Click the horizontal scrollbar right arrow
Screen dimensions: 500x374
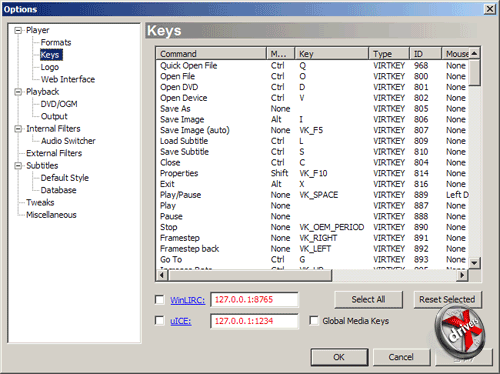click(x=462, y=275)
